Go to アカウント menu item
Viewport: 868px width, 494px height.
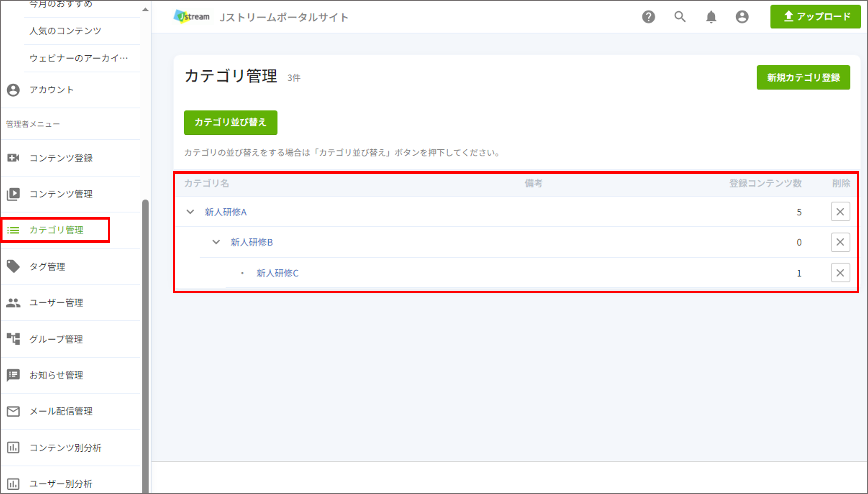click(x=51, y=90)
